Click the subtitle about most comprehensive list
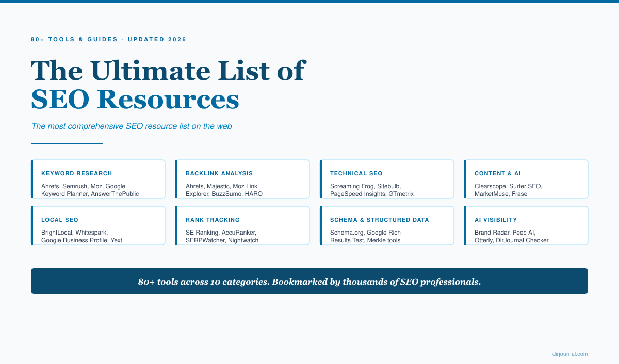The width and height of the screenshot is (619, 364). [132, 126]
